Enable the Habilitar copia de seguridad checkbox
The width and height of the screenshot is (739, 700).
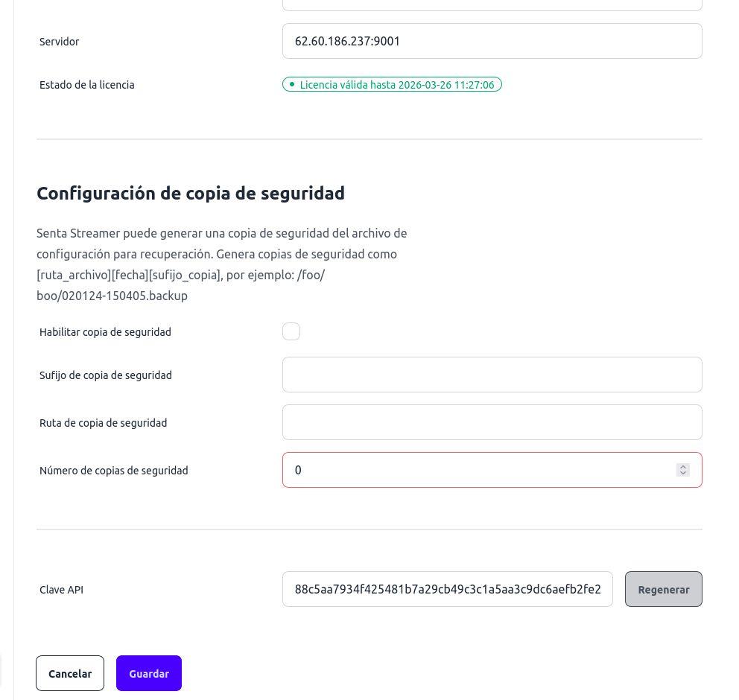291,331
